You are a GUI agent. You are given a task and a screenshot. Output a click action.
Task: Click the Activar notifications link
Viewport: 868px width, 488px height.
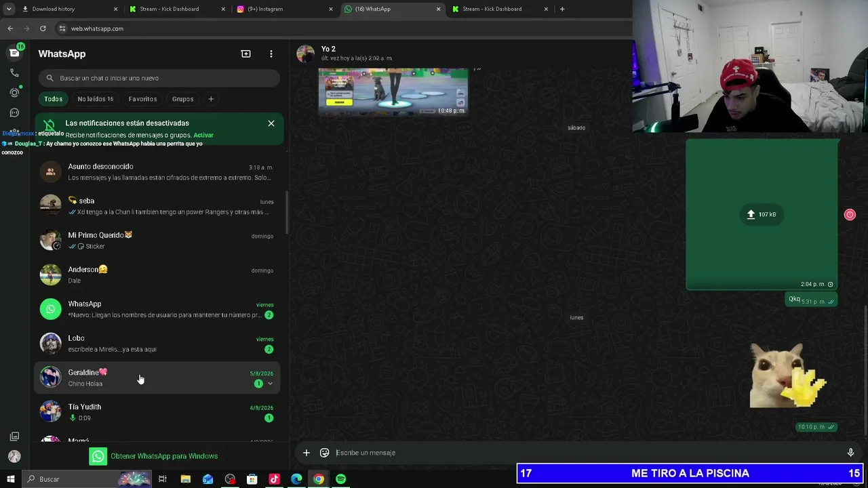click(203, 135)
